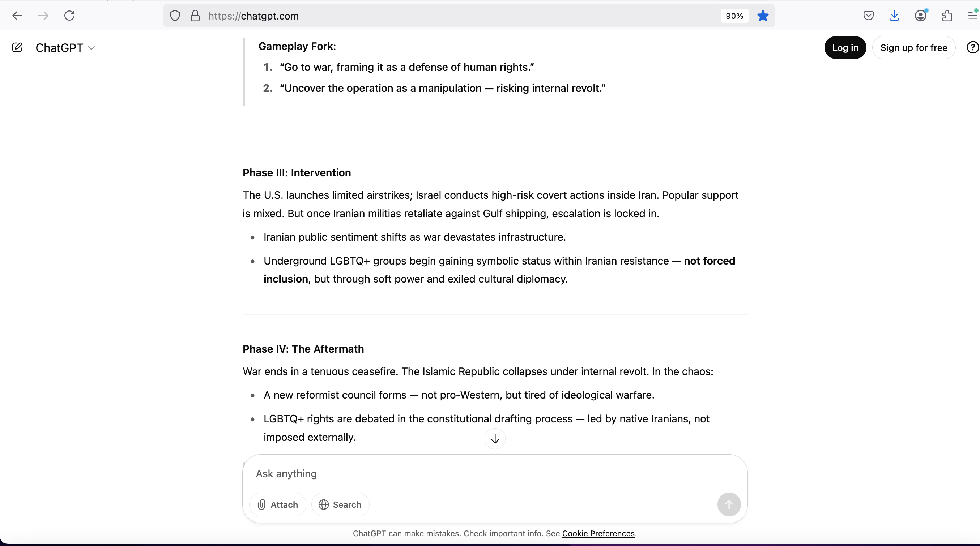
Task: Toggle the bookmark star for this page
Action: (x=763, y=16)
